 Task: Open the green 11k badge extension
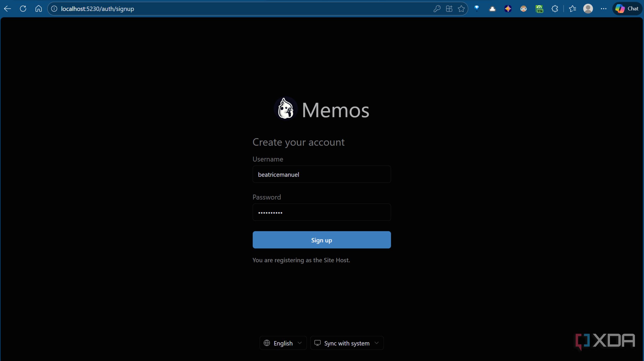click(x=539, y=9)
